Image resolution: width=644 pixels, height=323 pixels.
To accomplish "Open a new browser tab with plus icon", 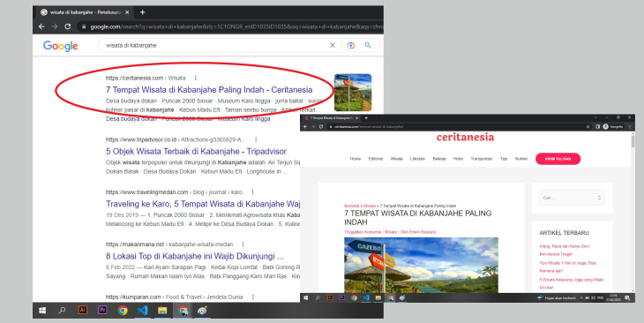I will (x=142, y=12).
